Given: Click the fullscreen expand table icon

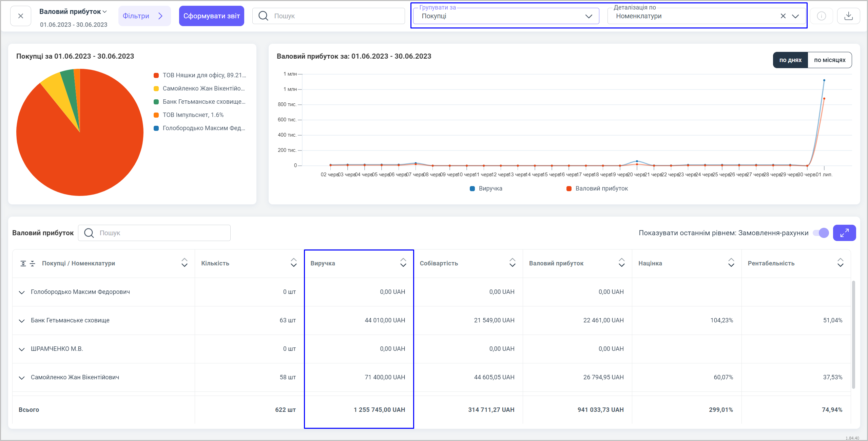Looking at the screenshot, I should pos(844,233).
